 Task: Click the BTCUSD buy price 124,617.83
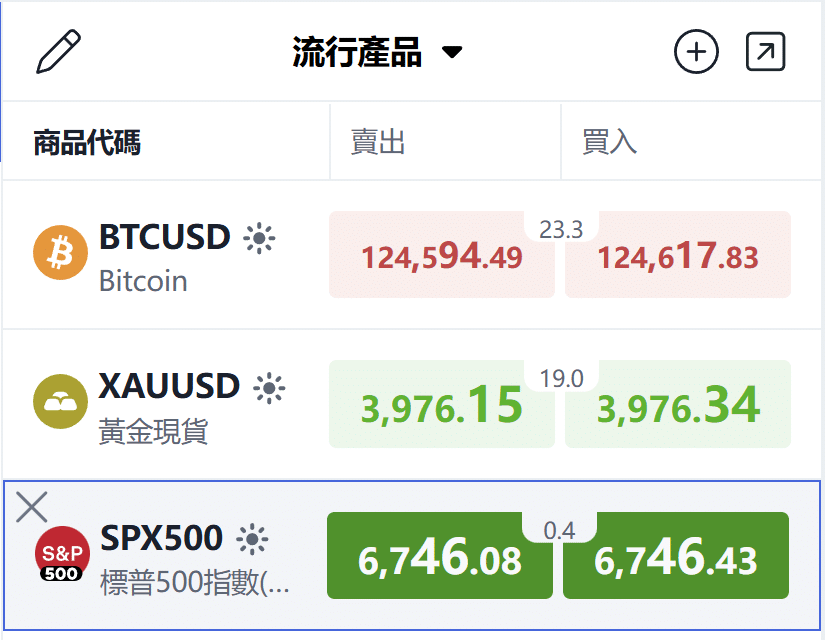(x=677, y=256)
